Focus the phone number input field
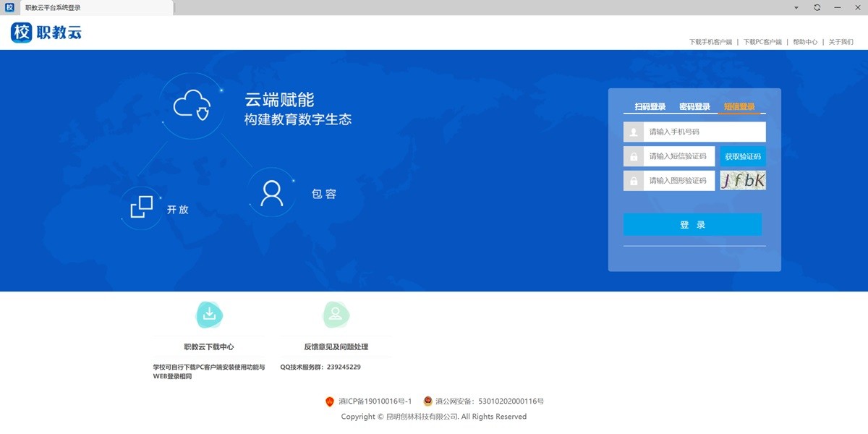Image resolution: width=868 pixels, height=434 pixels. [x=705, y=132]
